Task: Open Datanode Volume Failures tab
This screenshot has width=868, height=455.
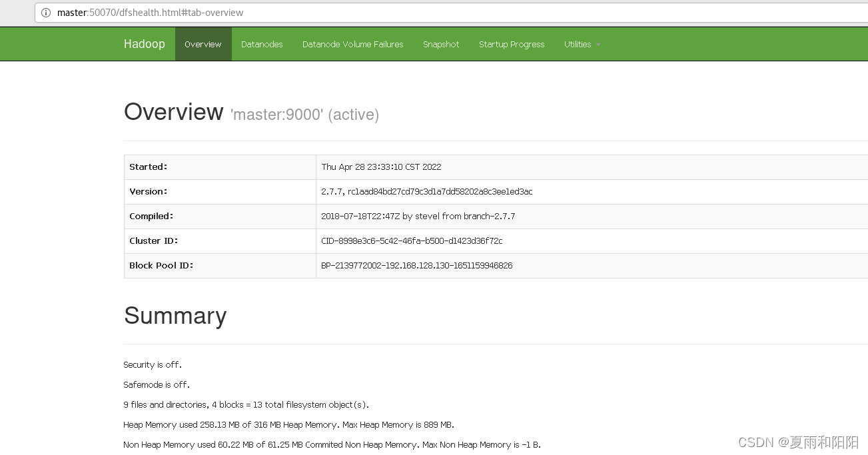Action: click(x=353, y=44)
